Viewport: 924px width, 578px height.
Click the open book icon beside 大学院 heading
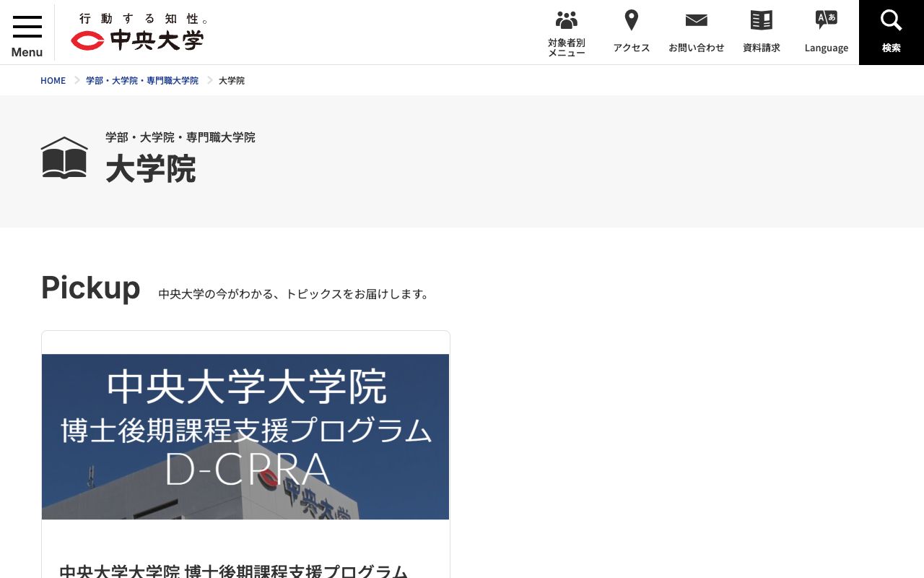[64, 158]
